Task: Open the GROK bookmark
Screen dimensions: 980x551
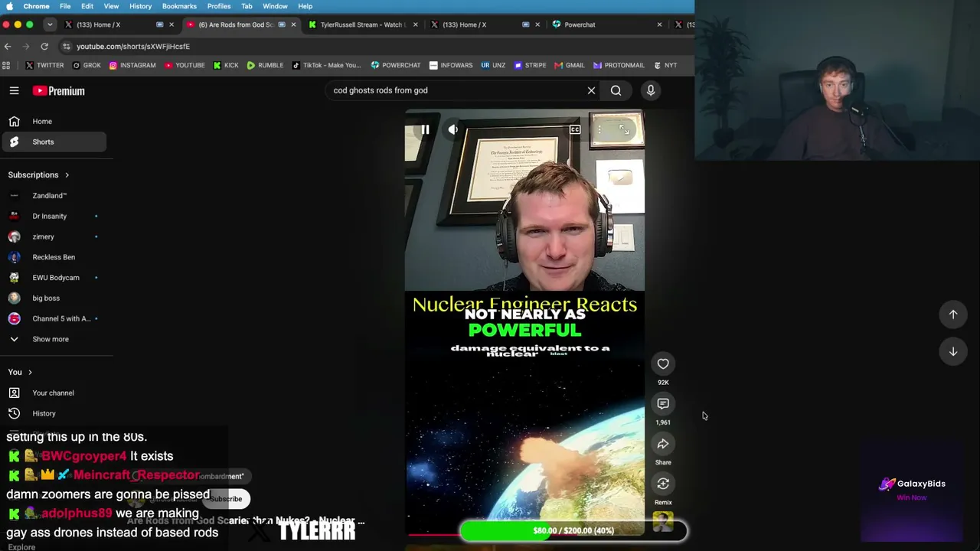Action: coord(87,65)
